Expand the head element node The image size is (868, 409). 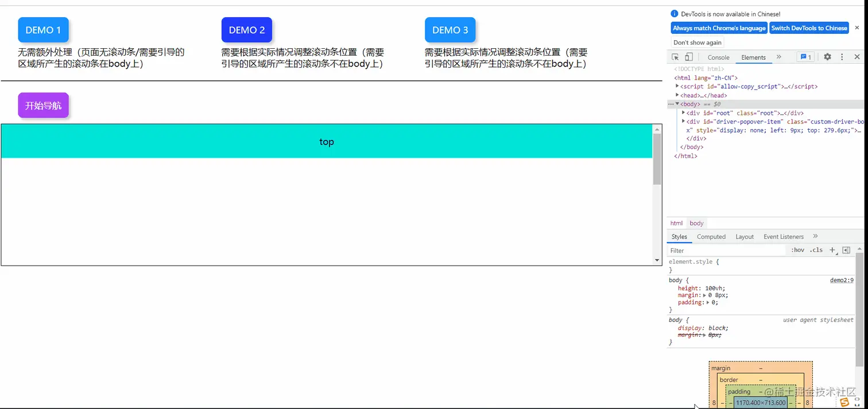click(677, 95)
